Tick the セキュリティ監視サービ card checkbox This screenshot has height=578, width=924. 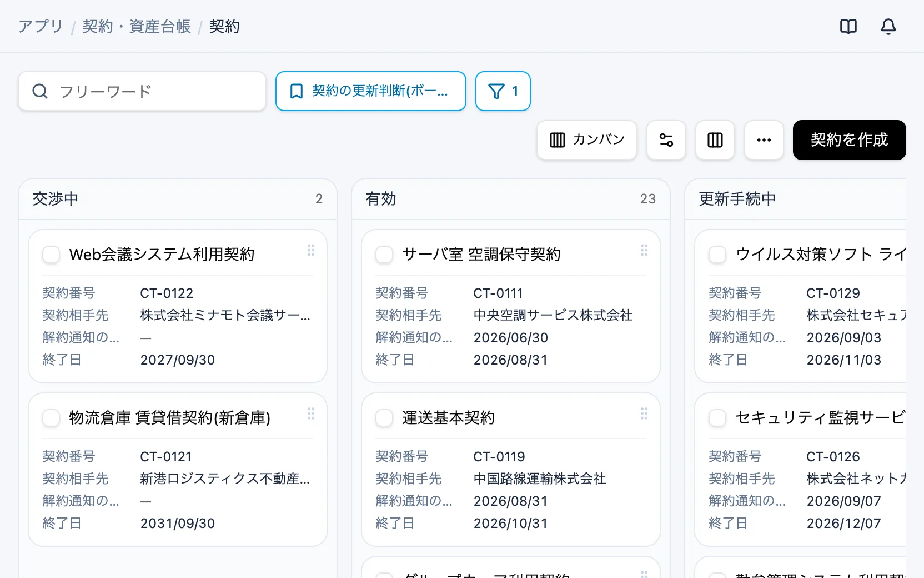pos(717,418)
